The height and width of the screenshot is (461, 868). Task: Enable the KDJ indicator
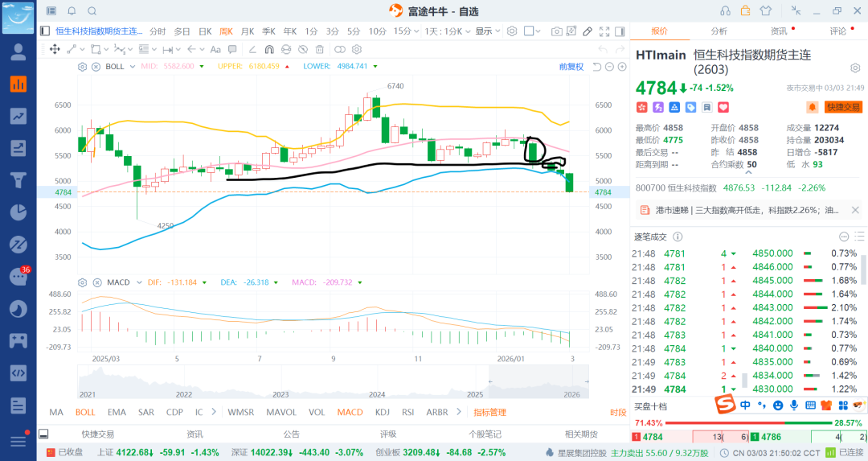(383, 412)
